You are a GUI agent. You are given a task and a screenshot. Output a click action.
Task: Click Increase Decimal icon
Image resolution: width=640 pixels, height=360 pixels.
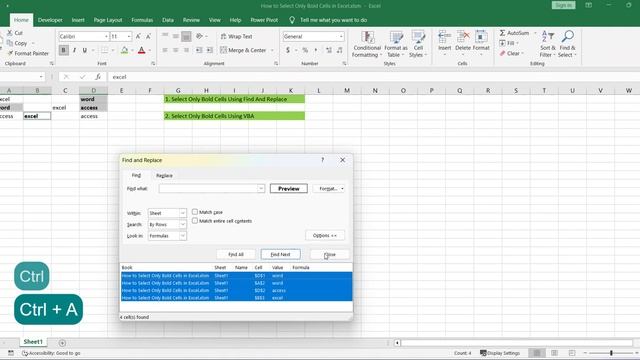329,50
